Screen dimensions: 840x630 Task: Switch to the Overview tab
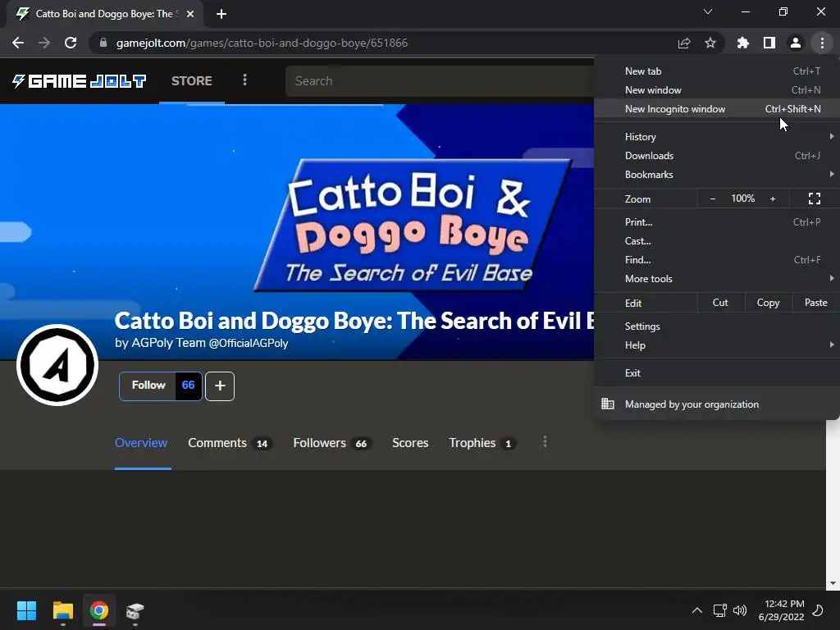141,443
